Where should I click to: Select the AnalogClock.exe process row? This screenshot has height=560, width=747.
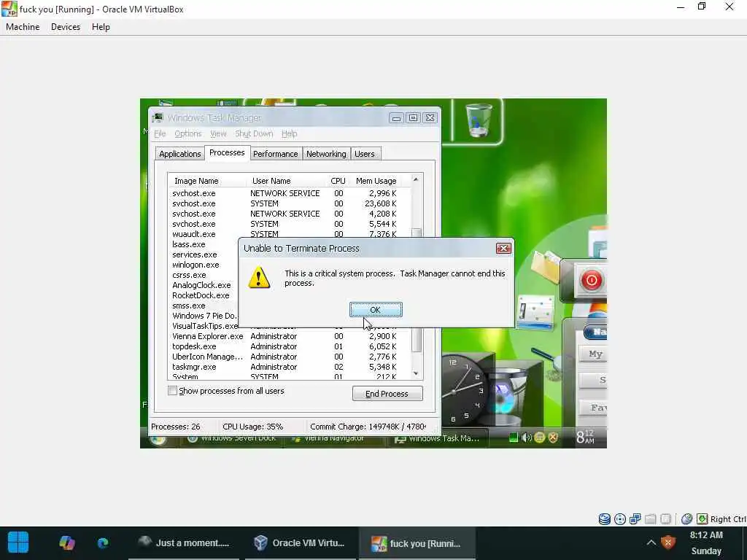point(204,285)
